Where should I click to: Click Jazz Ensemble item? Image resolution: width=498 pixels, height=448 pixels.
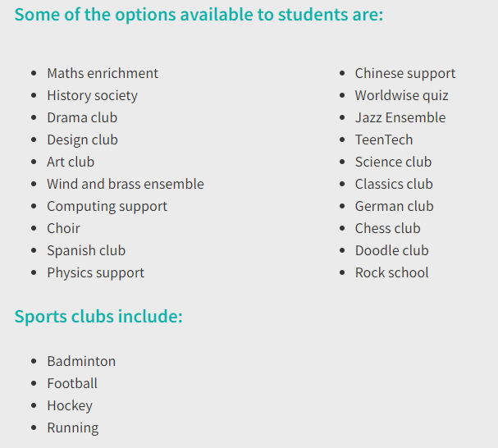[400, 117]
